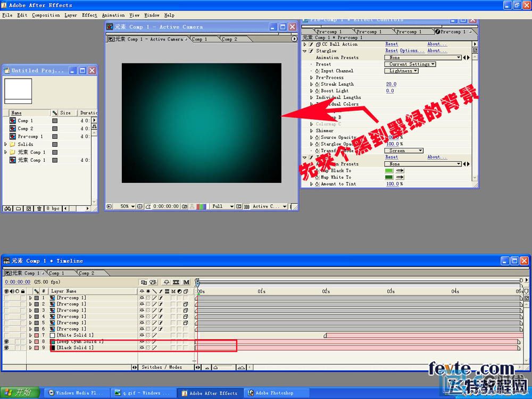532x399 pixels.
Task: Toggle shy layers hide icon in timeline
Action: (166, 282)
